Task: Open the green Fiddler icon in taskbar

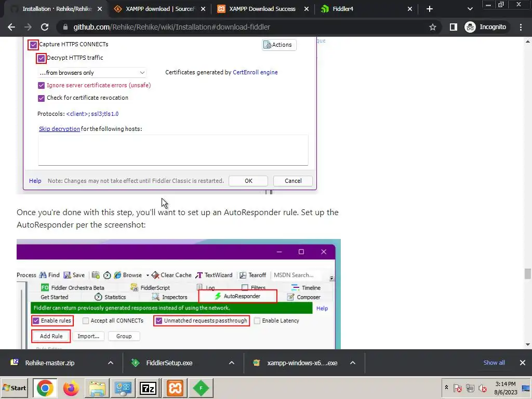Action: (x=201, y=388)
